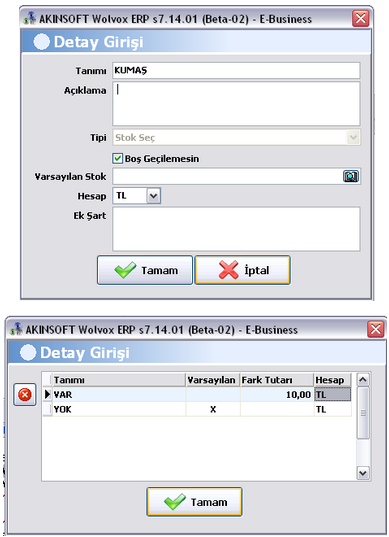Click app icon in lower dialog title bar

16,329
